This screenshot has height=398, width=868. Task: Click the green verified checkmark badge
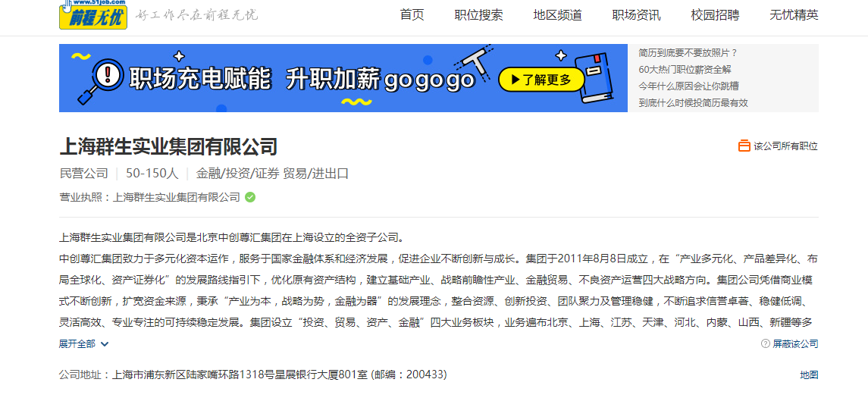click(x=250, y=197)
